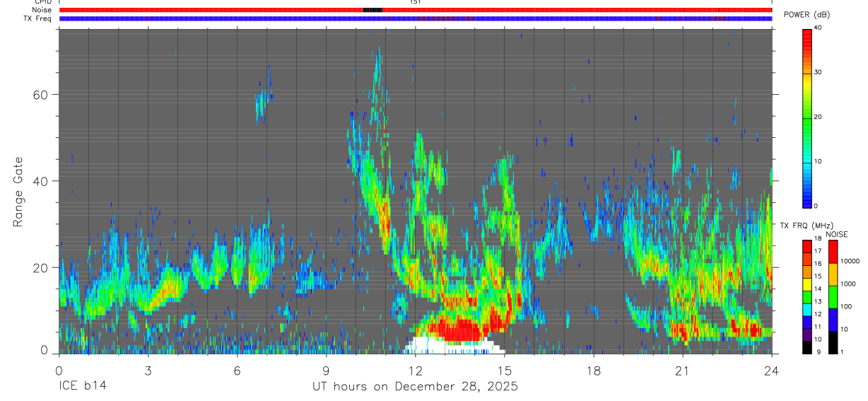Click the '30' label on POWER scale
This screenshot has width=868, height=401.
819,73
